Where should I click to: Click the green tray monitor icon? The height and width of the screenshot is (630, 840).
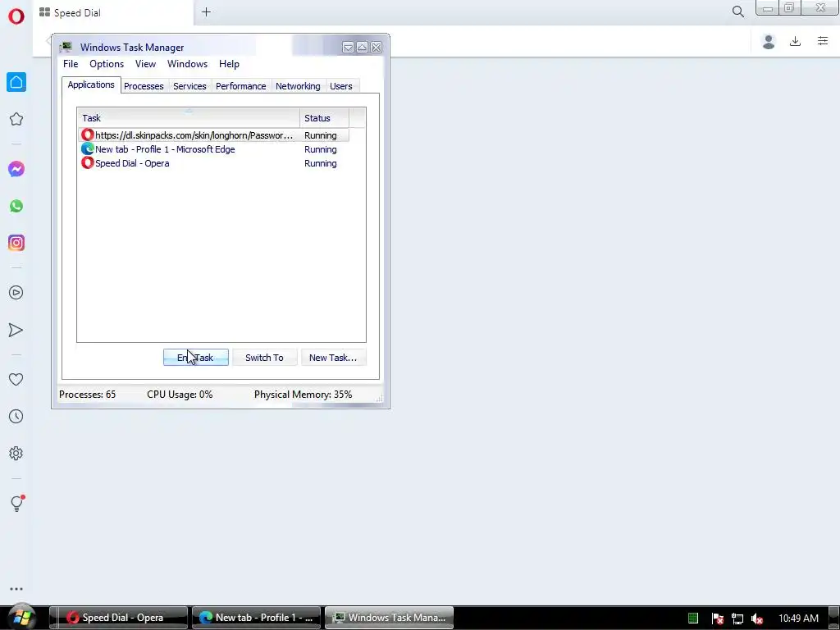[x=693, y=619]
